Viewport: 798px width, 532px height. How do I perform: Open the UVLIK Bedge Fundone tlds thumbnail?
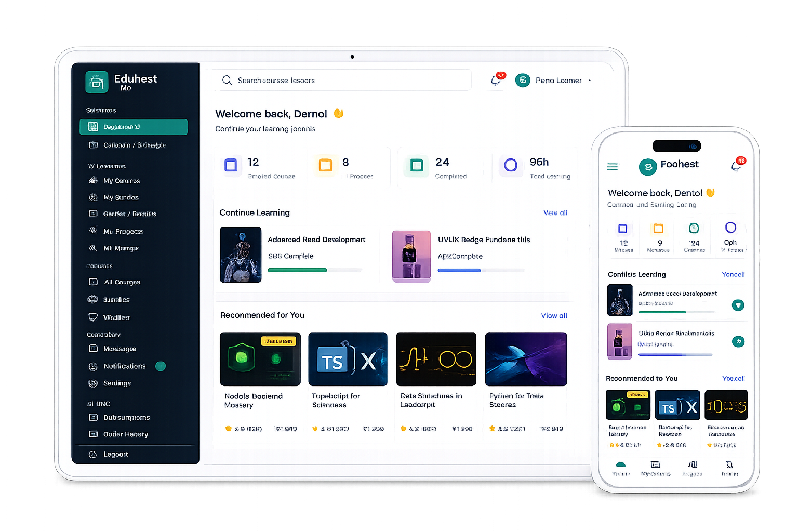411,256
